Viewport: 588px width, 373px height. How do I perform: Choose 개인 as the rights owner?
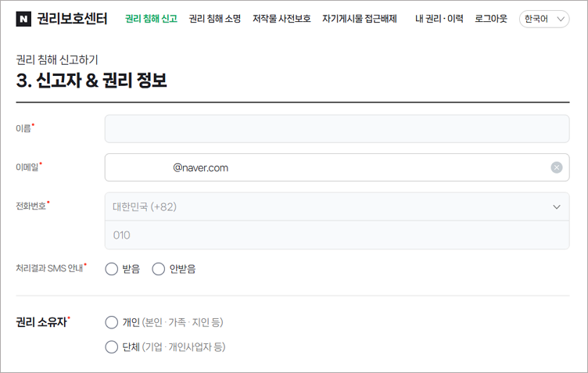(x=111, y=322)
